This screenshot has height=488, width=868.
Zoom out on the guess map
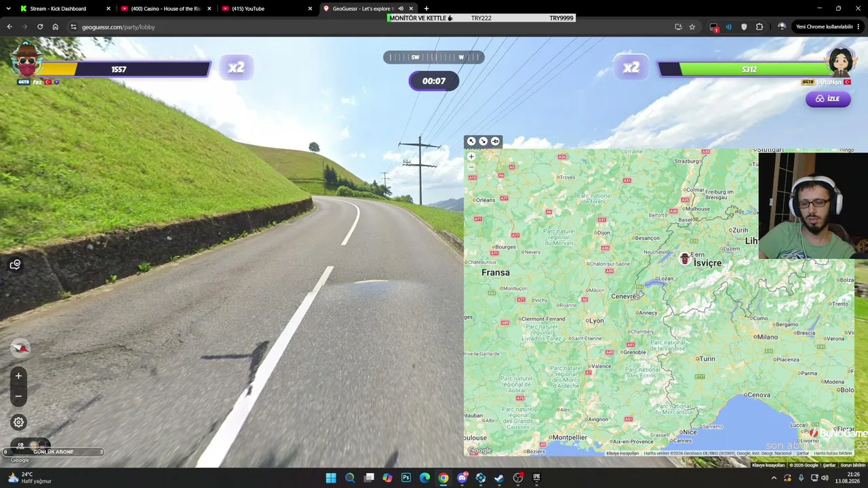[x=471, y=167]
